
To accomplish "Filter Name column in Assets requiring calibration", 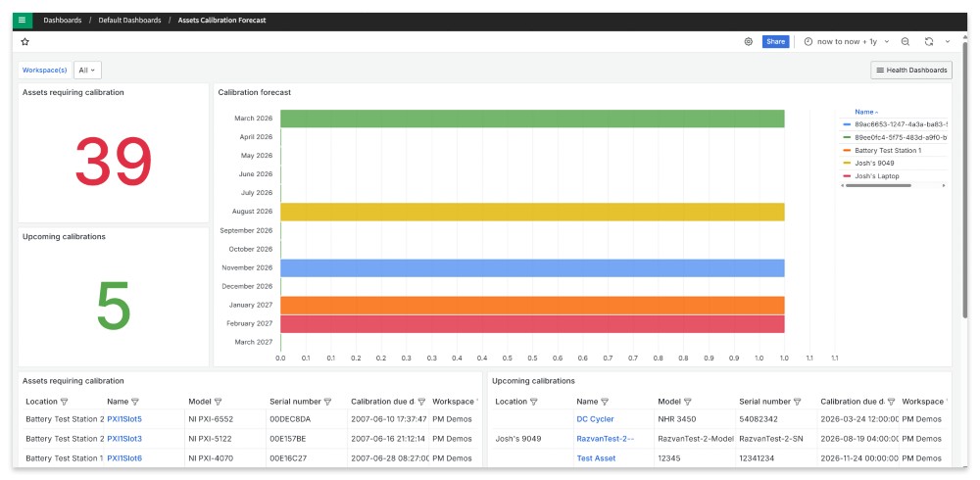I will point(135,402).
